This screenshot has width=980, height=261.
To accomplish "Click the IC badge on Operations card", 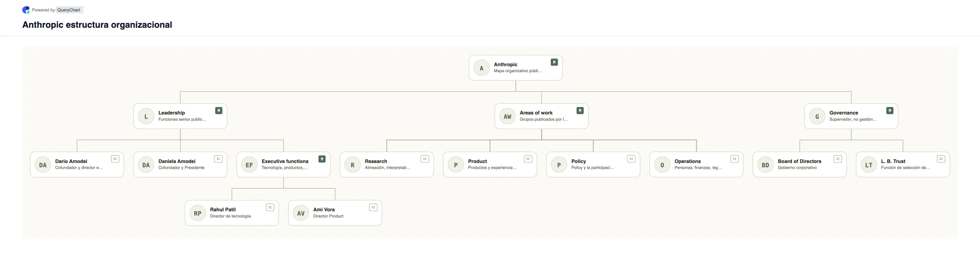I will coord(735,159).
